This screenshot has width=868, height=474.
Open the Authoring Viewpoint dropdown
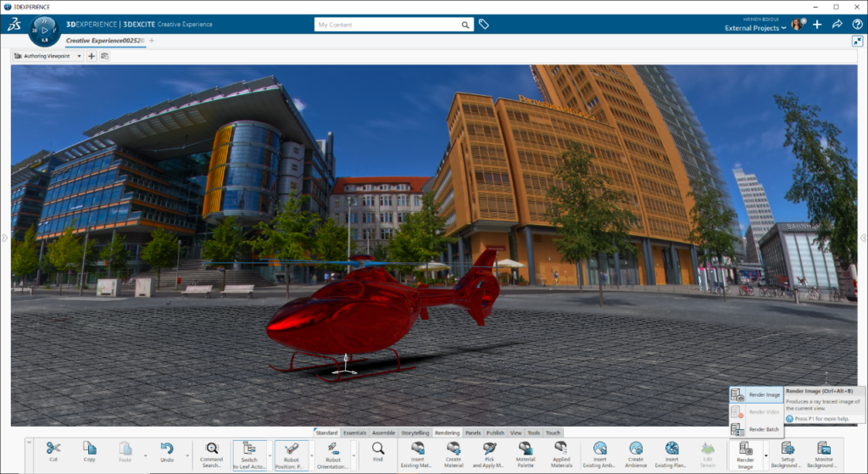[x=48, y=56]
